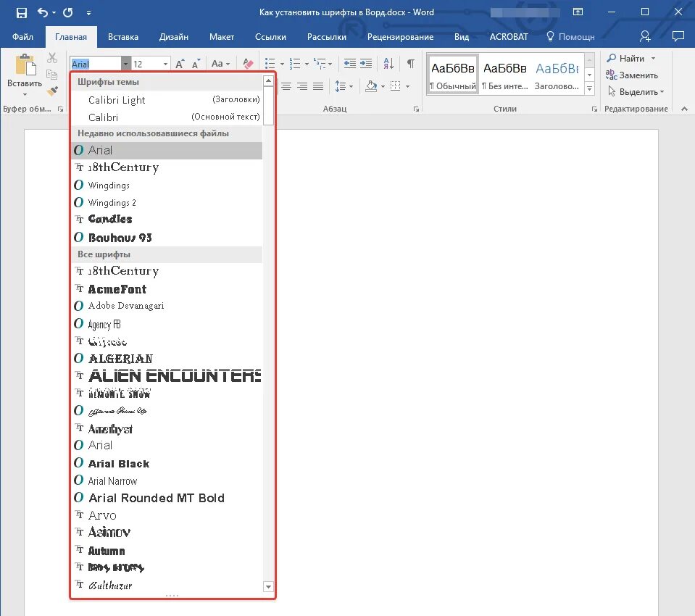
Task: Center align the text
Action: click(x=286, y=86)
